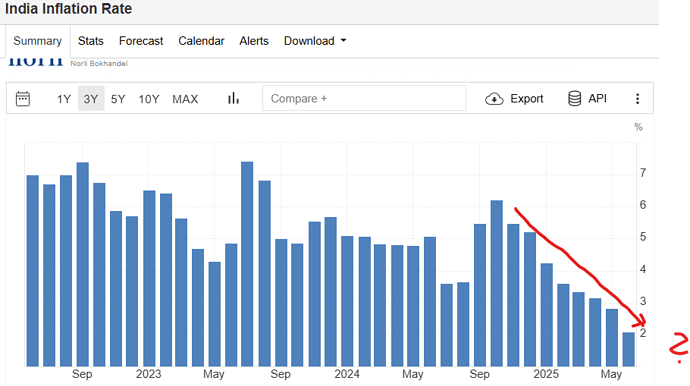Select the 1Y time range
This screenshot has width=690, height=386.
click(x=64, y=99)
